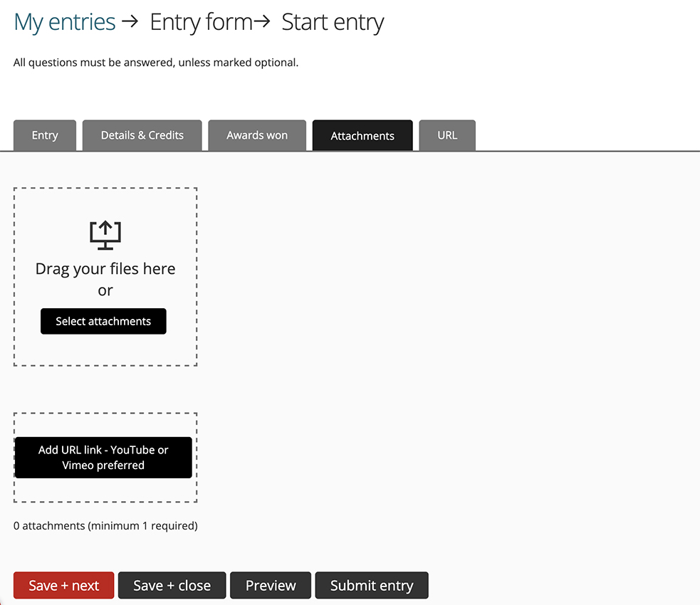Click the arrow after My entries breadcrumb
This screenshot has width=700, height=605.
coord(130,22)
